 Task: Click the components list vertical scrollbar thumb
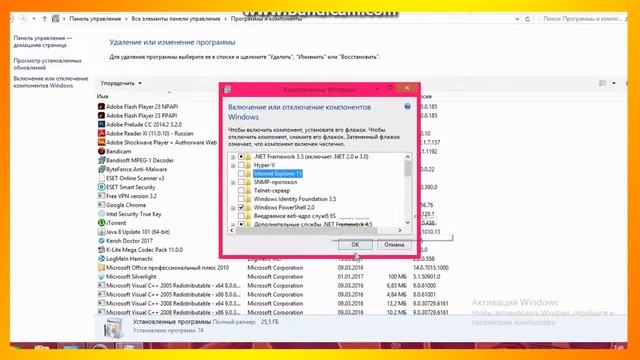(x=407, y=169)
